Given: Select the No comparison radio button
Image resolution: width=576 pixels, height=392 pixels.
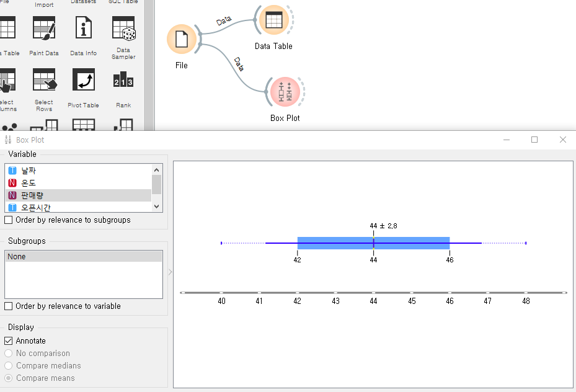Looking at the screenshot, I should pyautogui.click(x=9, y=354).
